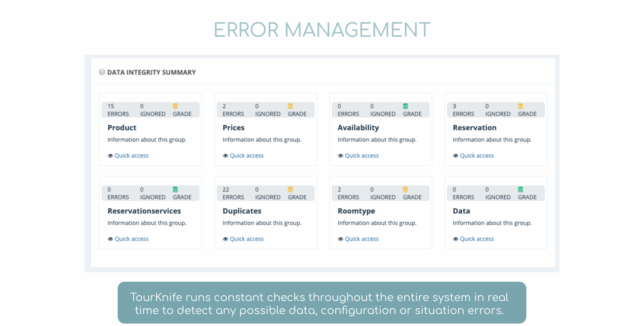Click the eye icon beside Data's Quick access
644x326 pixels.
click(x=455, y=239)
